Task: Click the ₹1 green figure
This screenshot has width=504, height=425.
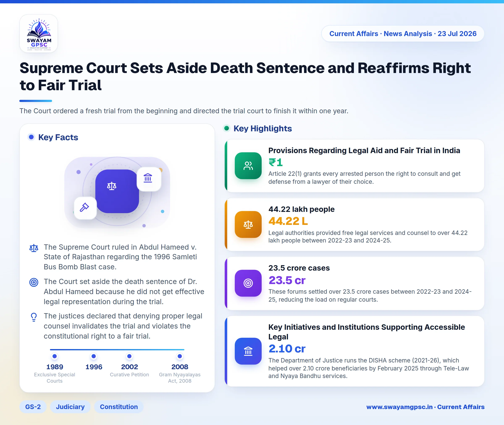Action: point(276,162)
